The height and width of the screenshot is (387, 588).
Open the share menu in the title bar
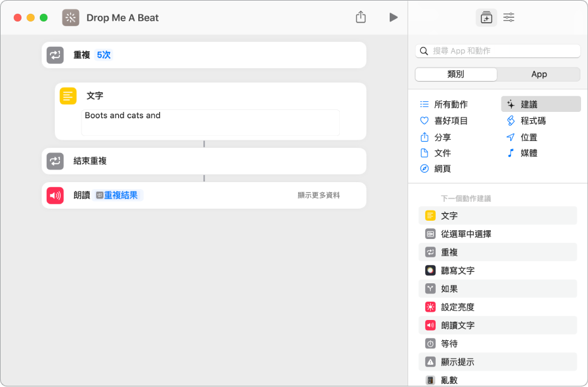[361, 17]
